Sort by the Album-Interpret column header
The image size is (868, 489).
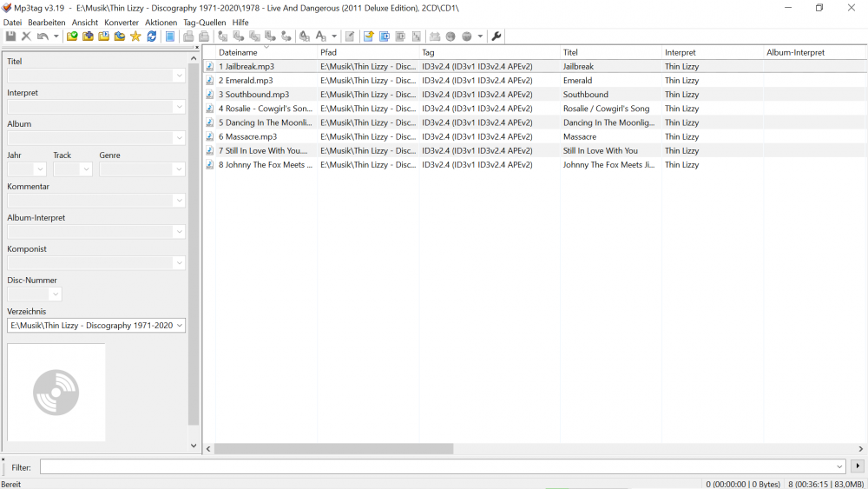click(x=814, y=53)
